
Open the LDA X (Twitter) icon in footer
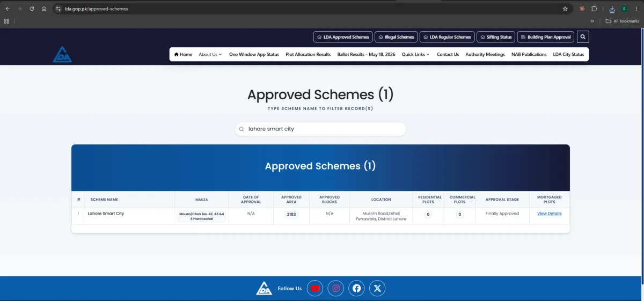(377, 288)
